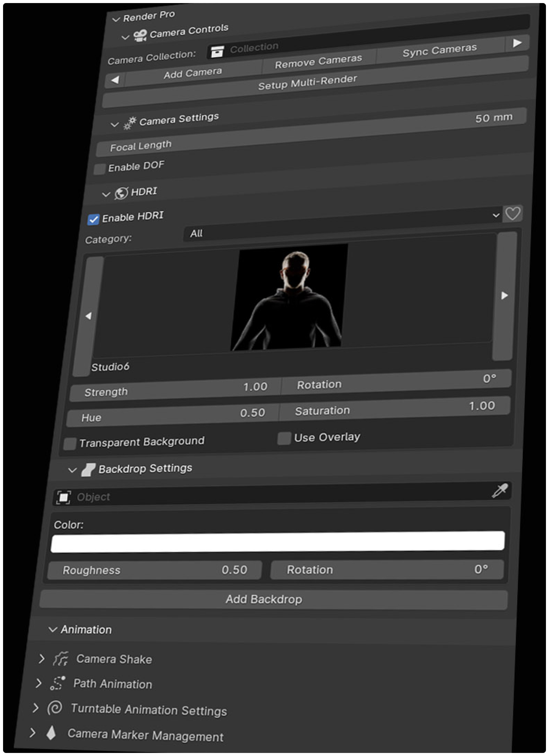Screen dimensions: 549x756
Task: Go to next camera with right arrow
Action: click(x=517, y=43)
